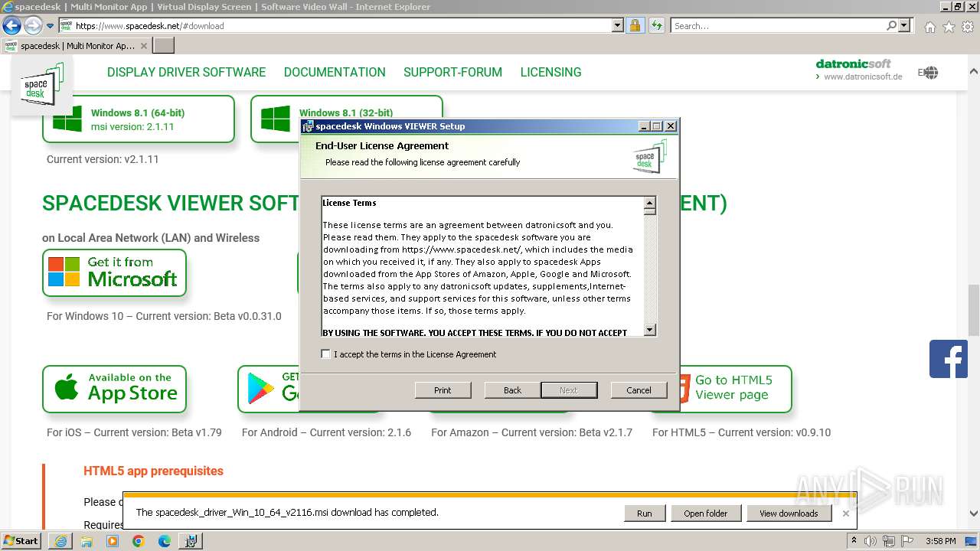Open folder of the completed download
The width and height of the screenshot is (980, 551).
click(x=706, y=514)
